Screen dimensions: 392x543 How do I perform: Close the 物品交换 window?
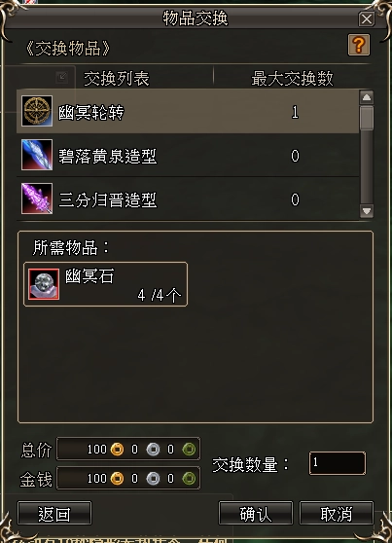[367, 19]
